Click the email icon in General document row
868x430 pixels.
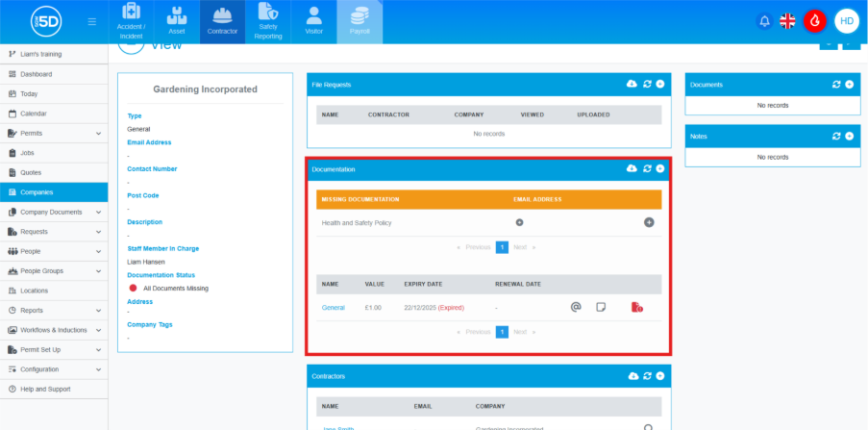click(576, 307)
